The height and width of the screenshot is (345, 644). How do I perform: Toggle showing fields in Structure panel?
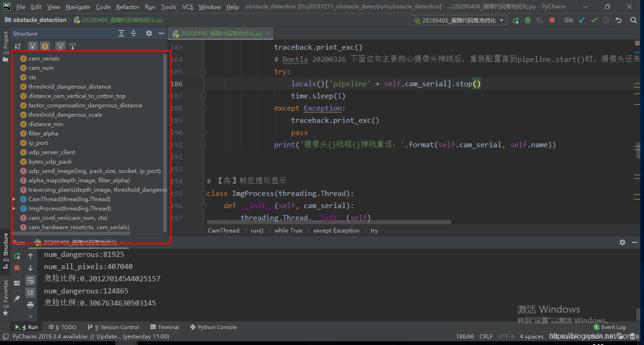click(x=45, y=46)
